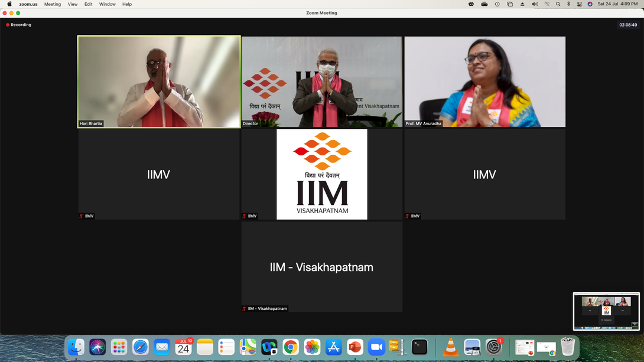Open Control Center switches in the menu bar

click(580, 4)
